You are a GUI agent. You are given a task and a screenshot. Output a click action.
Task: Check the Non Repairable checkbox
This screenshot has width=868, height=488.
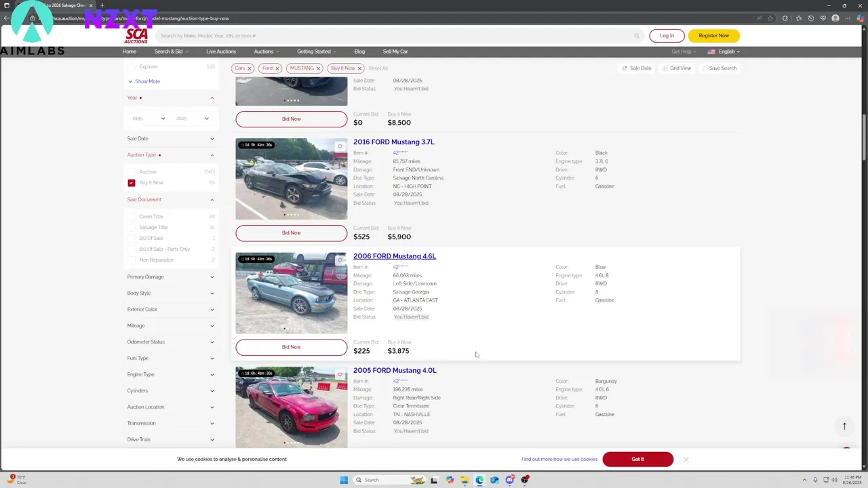click(x=132, y=260)
